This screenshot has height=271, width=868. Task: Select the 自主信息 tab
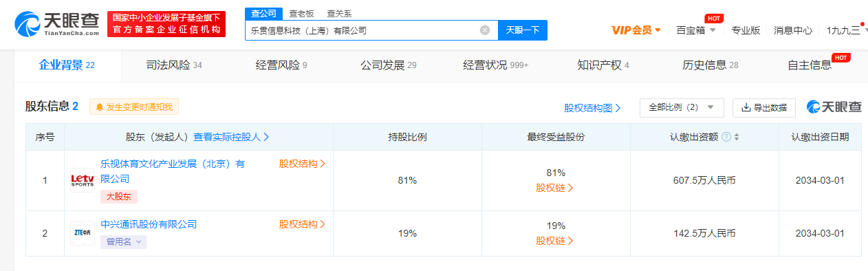(x=810, y=65)
